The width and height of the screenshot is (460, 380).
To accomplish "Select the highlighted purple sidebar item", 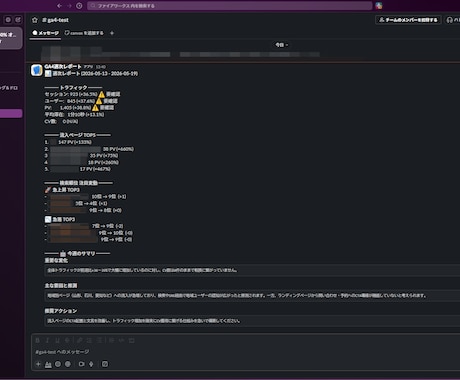I will pyautogui.click(x=11, y=113).
